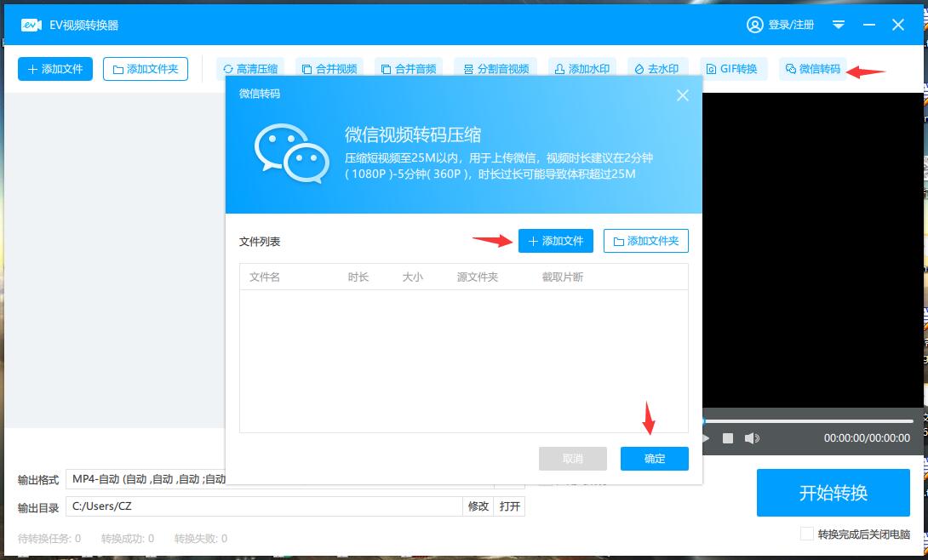Click the black video preview area
Viewport: 928px width, 560px height.
click(812, 250)
